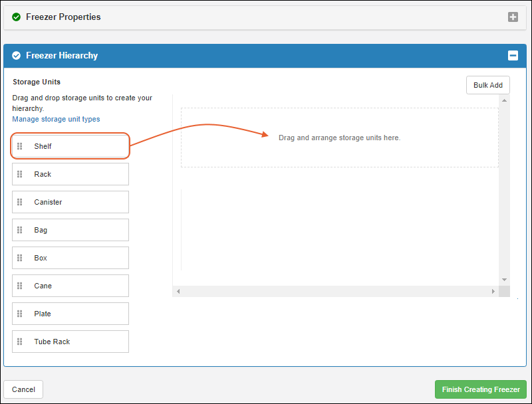This screenshot has height=404, width=532.
Task: Open Manage storage unit types link
Action: [x=56, y=119]
